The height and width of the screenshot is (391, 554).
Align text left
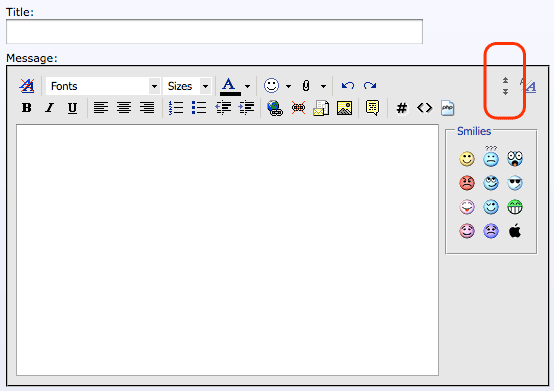point(101,108)
